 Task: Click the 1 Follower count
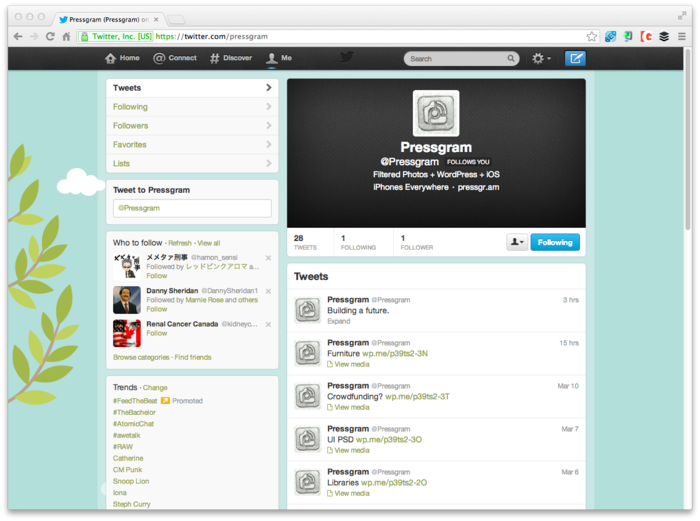pyautogui.click(x=417, y=242)
